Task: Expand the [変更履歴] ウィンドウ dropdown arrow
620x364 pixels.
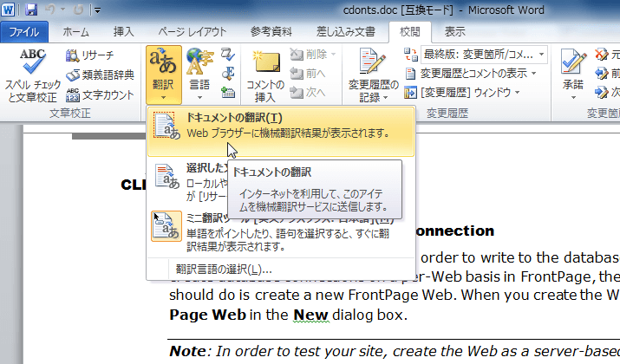Action: (517, 93)
